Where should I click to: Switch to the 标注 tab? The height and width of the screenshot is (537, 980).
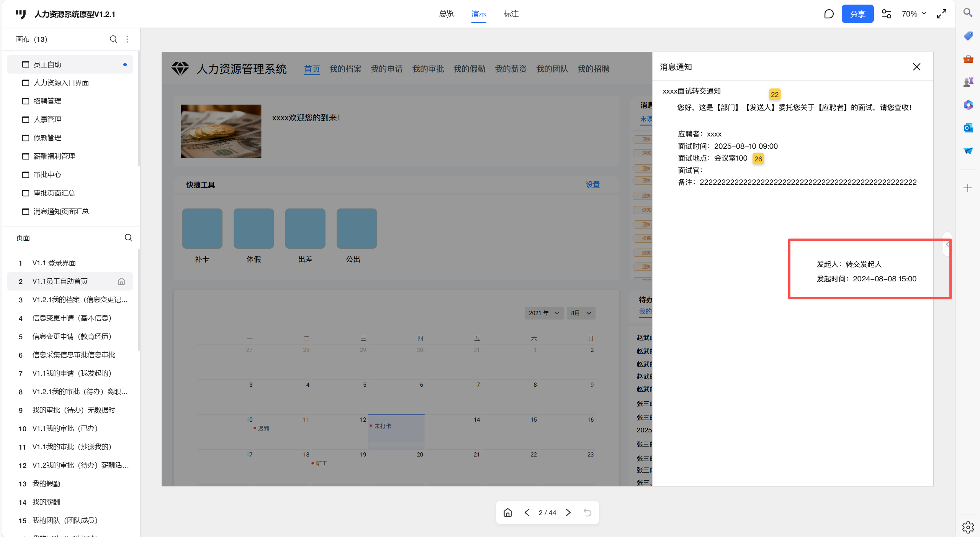point(511,14)
